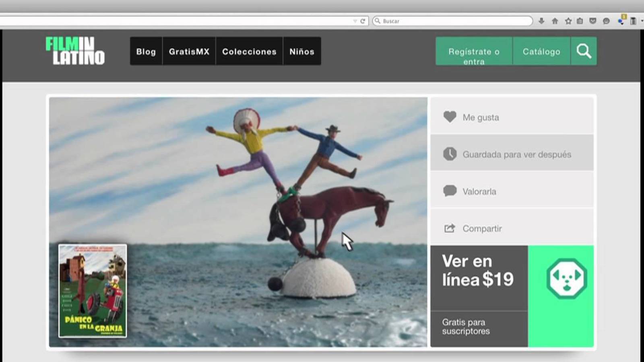The height and width of the screenshot is (362, 644).
Task: Open the browser downloads arrow icon
Action: (x=541, y=21)
